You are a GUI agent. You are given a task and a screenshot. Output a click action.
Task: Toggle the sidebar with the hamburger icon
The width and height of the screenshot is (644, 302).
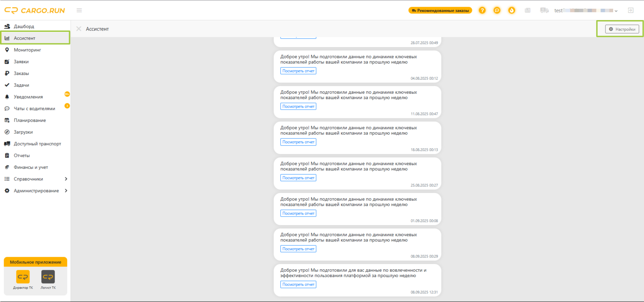tap(79, 10)
